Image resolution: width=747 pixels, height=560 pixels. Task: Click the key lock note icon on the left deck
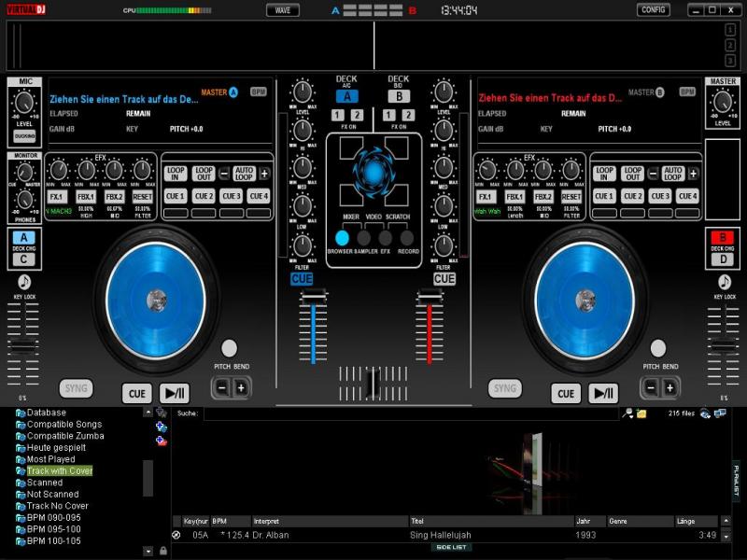[23, 282]
